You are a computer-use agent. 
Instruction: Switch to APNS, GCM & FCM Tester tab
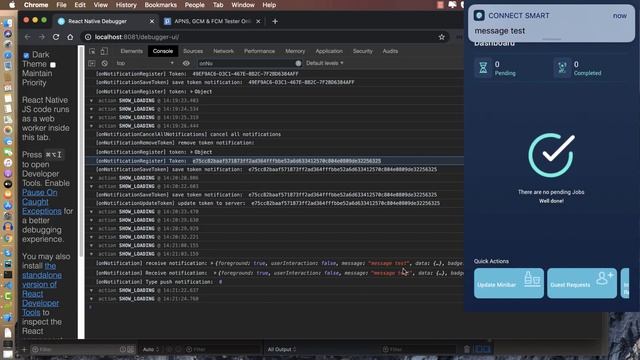212,21
